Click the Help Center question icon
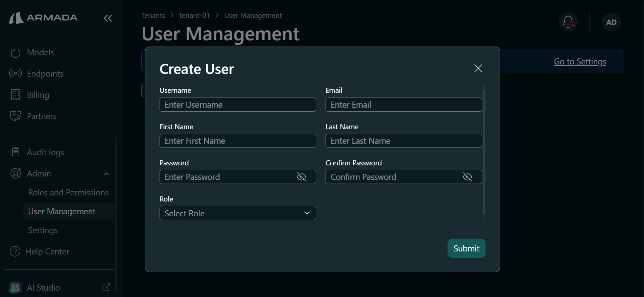Image resolution: width=644 pixels, height=297 pixels. tap(15, 251)
